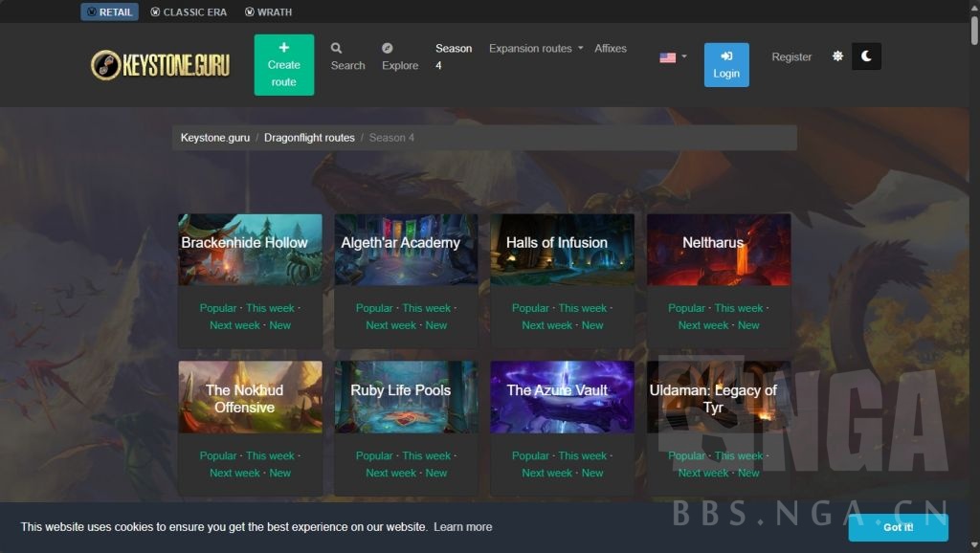The image size is (980, 553).
Task: Switch to dark theme moon icon
Action: [866, 56]
